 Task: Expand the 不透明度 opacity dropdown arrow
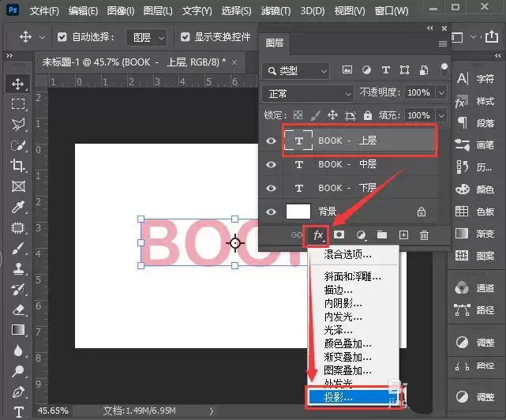tap(441, 93)
